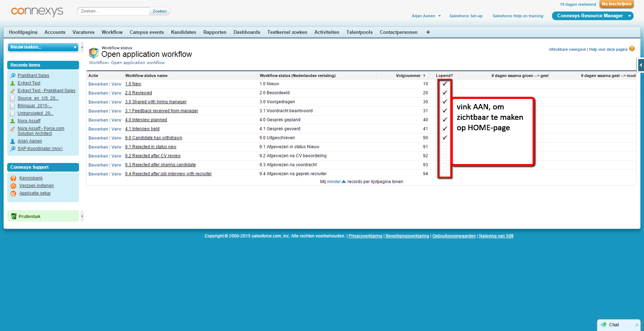
Task: Toggle Lopend checkbox for 2.0 Reviewed
Action: pos(445,93)
